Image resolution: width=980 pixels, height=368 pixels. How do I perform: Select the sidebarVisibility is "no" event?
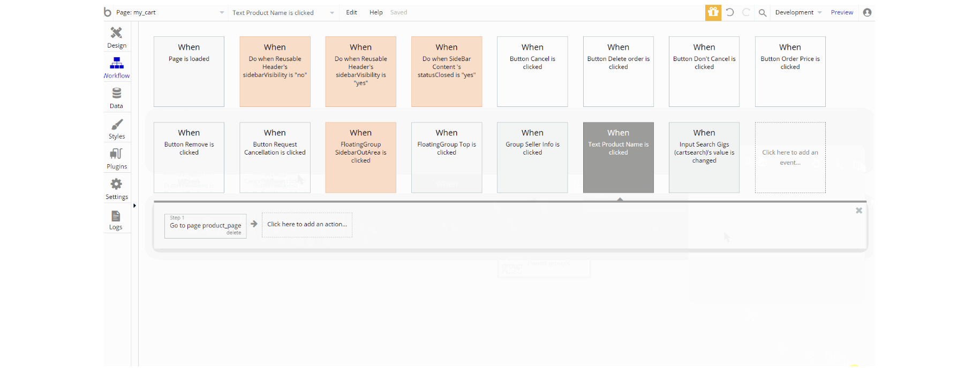pyautogui.click(x=275, y=72)
